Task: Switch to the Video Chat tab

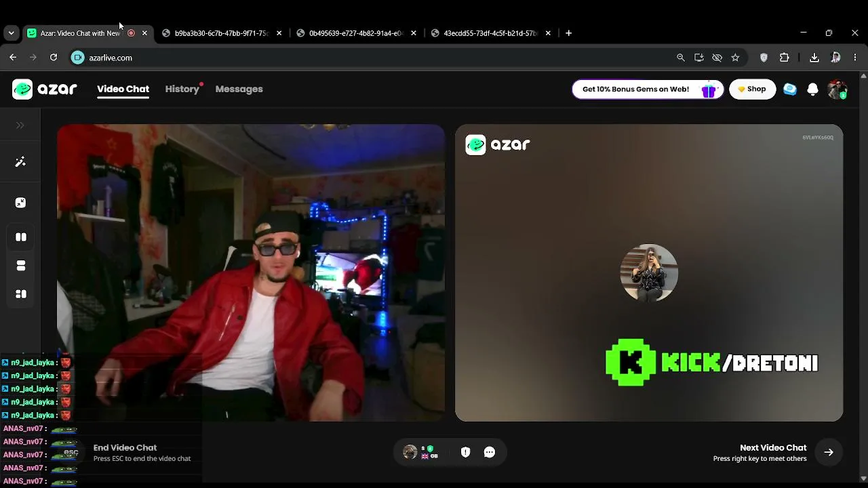Action: [123, 89]
